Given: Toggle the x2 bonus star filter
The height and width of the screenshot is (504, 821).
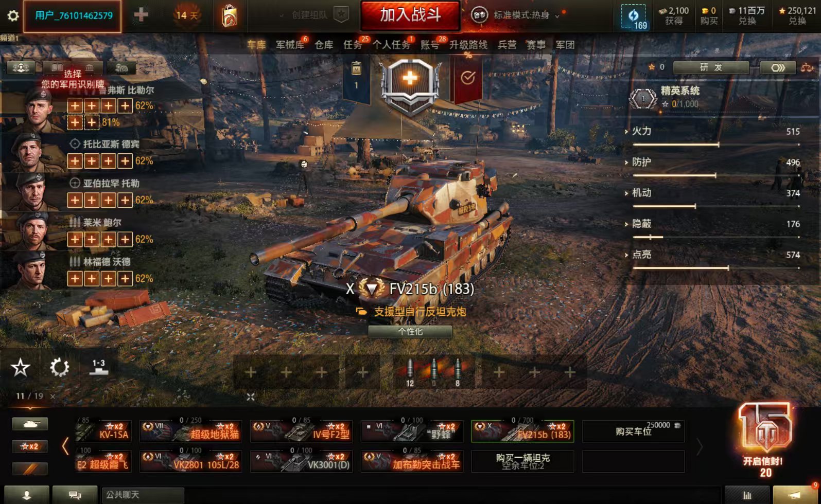Looking at the screenshot, I should click(x=30, y=446).
